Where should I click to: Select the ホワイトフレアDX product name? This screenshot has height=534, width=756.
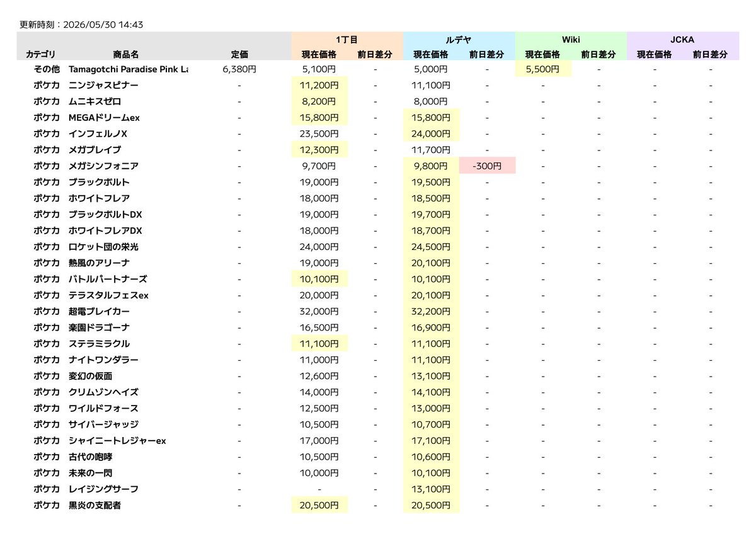coord(106,230)
